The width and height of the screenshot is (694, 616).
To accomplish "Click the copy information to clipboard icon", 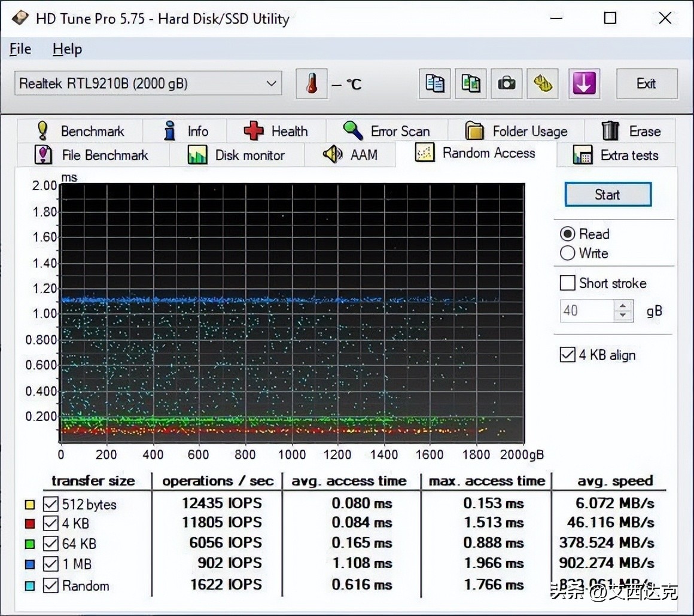I will [434, 84].
